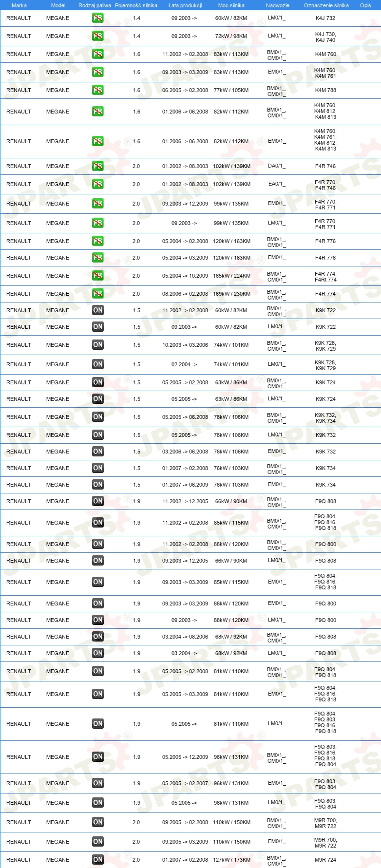Click the petrol fuel icon in the K4M 788 row
Screen dimensions: 381x868
[x=98, y=90]
